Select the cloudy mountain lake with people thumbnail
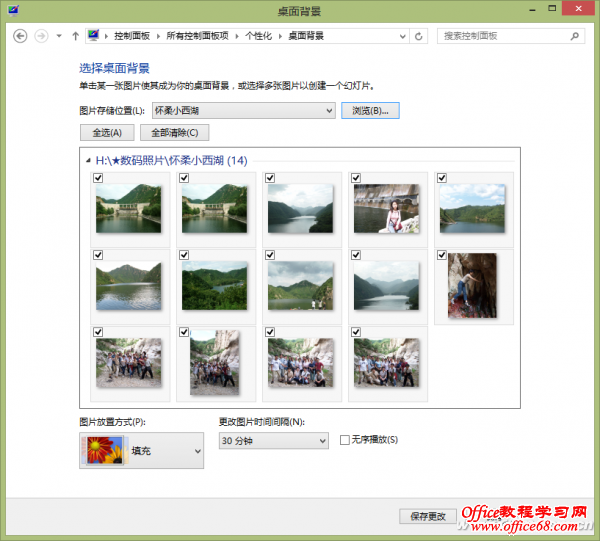 click(x=300, y=285)
